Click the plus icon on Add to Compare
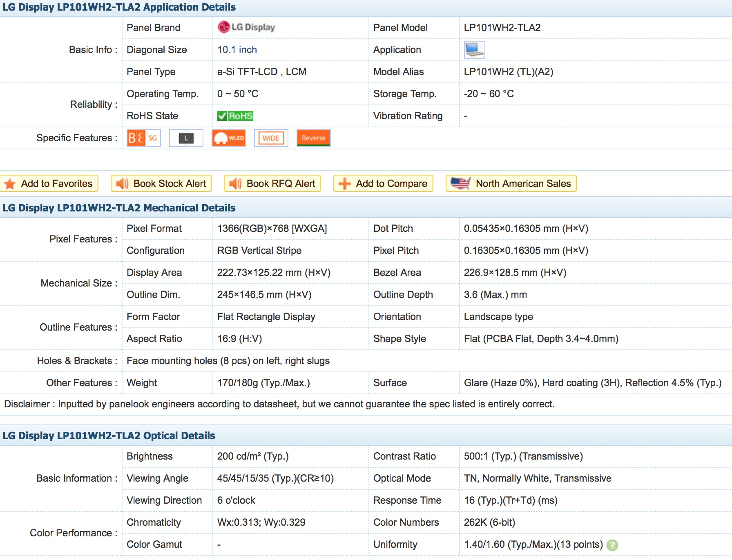 click(x=345, y=184)
